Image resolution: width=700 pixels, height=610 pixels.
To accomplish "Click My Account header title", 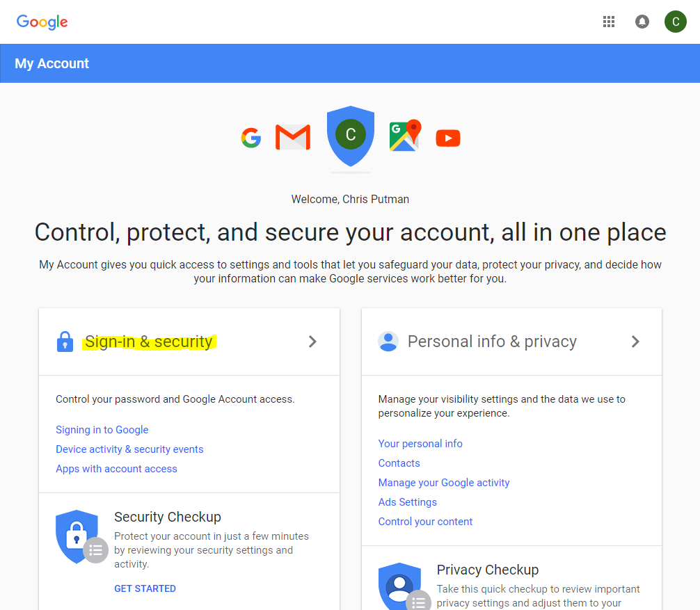I will pyautogui.click(x=51, y=63).
